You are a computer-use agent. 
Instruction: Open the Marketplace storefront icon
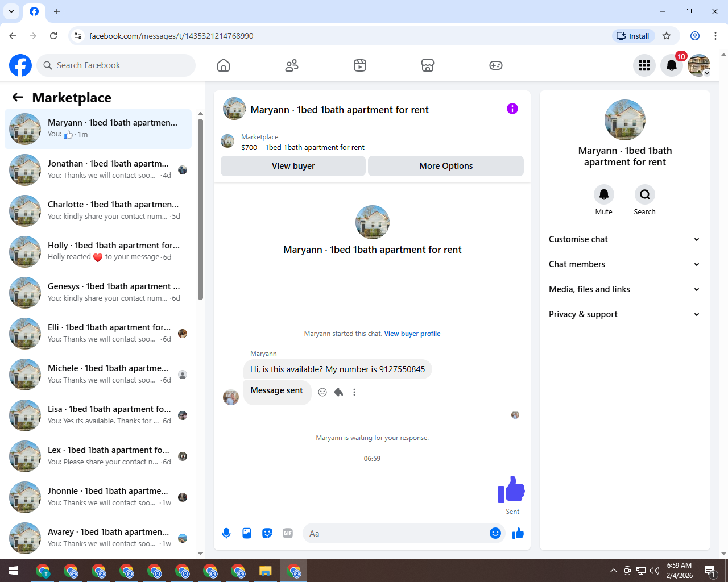[x=428, y=65]
